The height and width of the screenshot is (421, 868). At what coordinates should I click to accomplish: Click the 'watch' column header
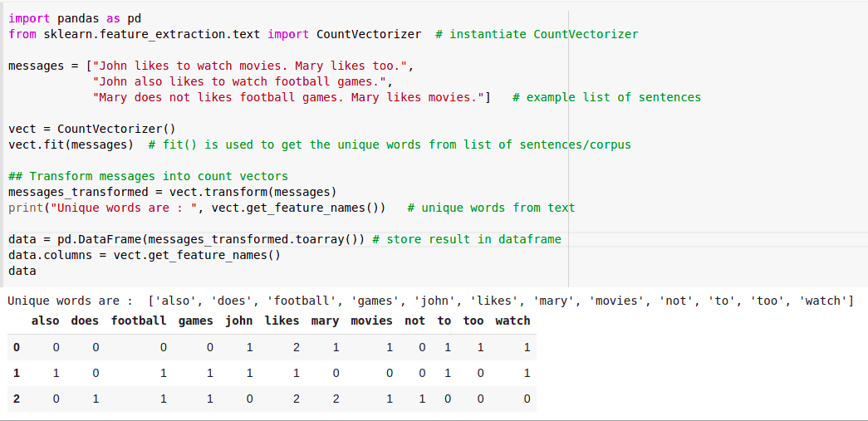512,321
